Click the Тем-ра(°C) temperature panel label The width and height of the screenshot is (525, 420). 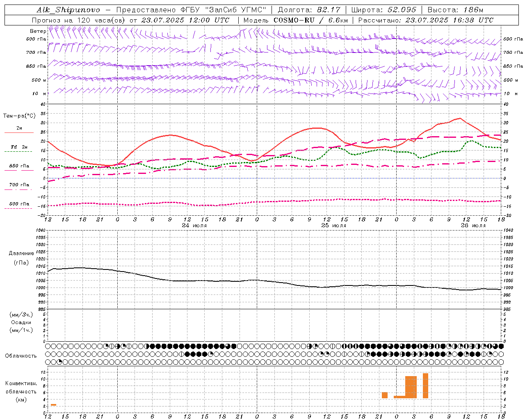tap(19, 116)
